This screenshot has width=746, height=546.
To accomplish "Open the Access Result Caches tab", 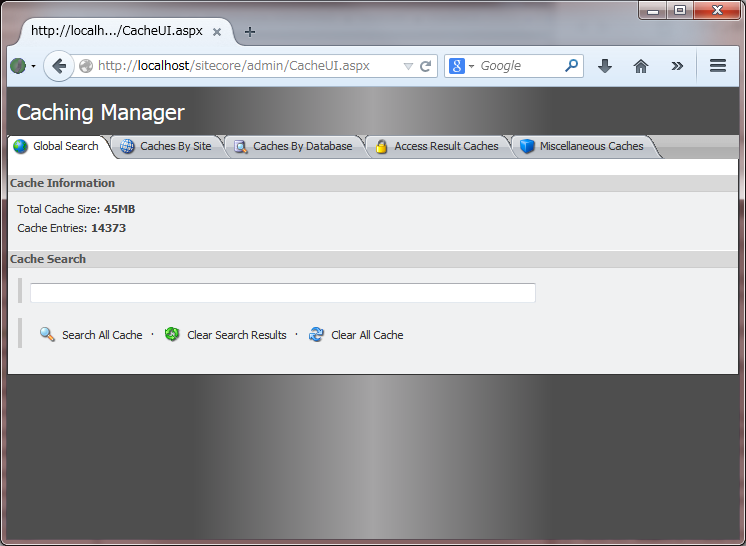I will 438,146.
